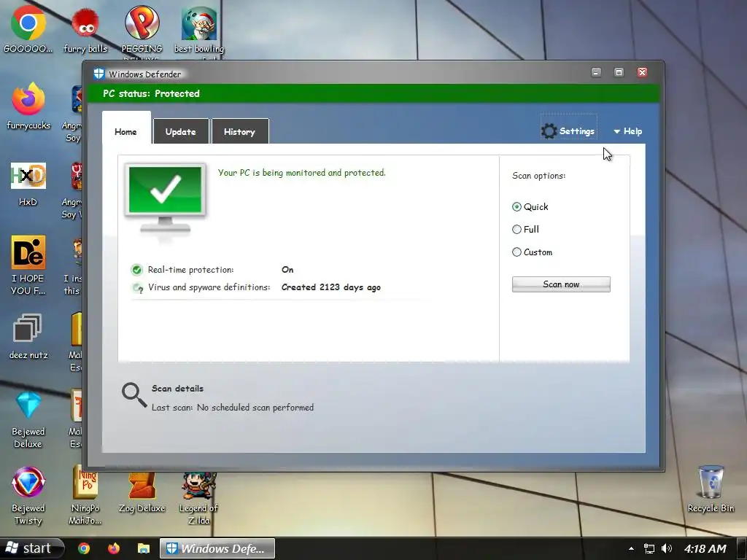Click the Chrome icon in the taskbar
This screenshot has width=747, height=560.
click(x=84, y=548)
